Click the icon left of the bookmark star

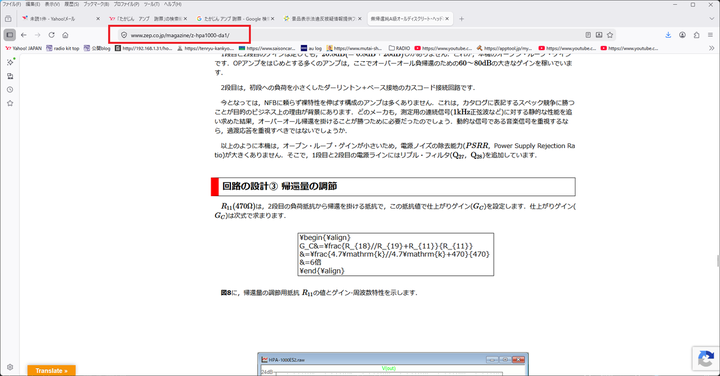point(599,35)
